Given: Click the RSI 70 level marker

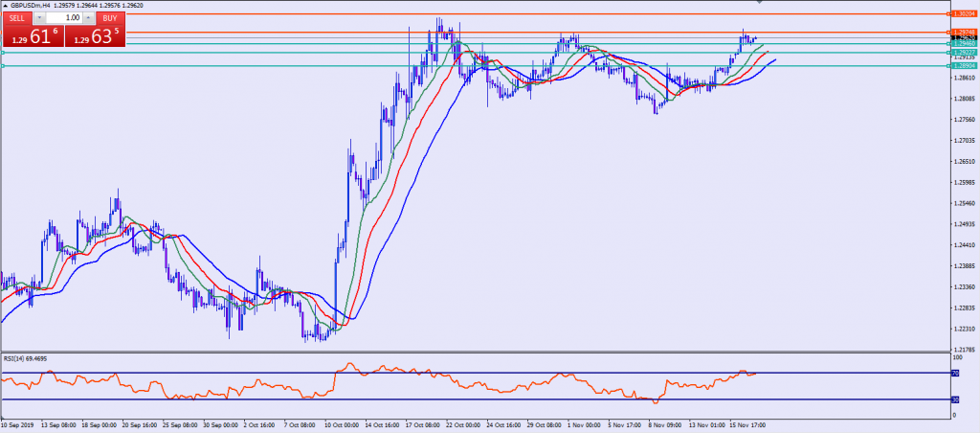Looking at the screenshot, I should [x=954, y=373].
